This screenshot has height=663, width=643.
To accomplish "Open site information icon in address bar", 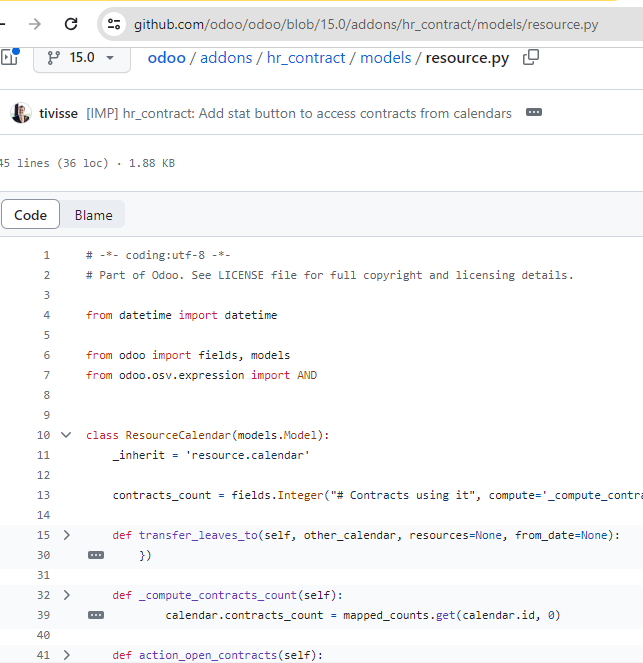I will tap(114, 24).
